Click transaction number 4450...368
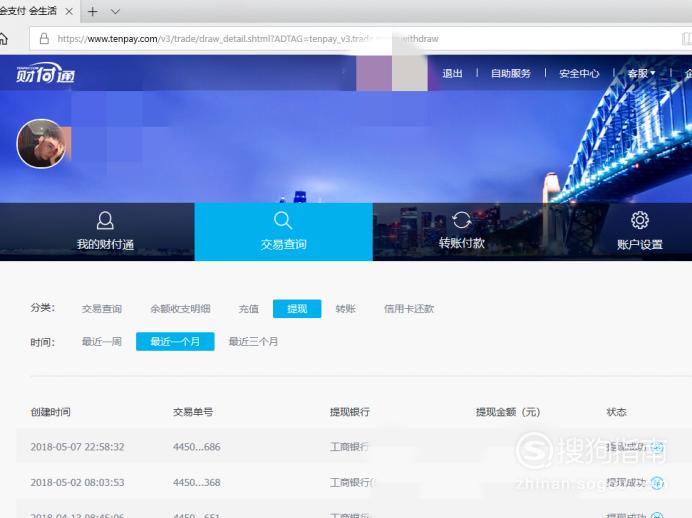The width and height of the screenshot is (692, 518). coord(196,483)
